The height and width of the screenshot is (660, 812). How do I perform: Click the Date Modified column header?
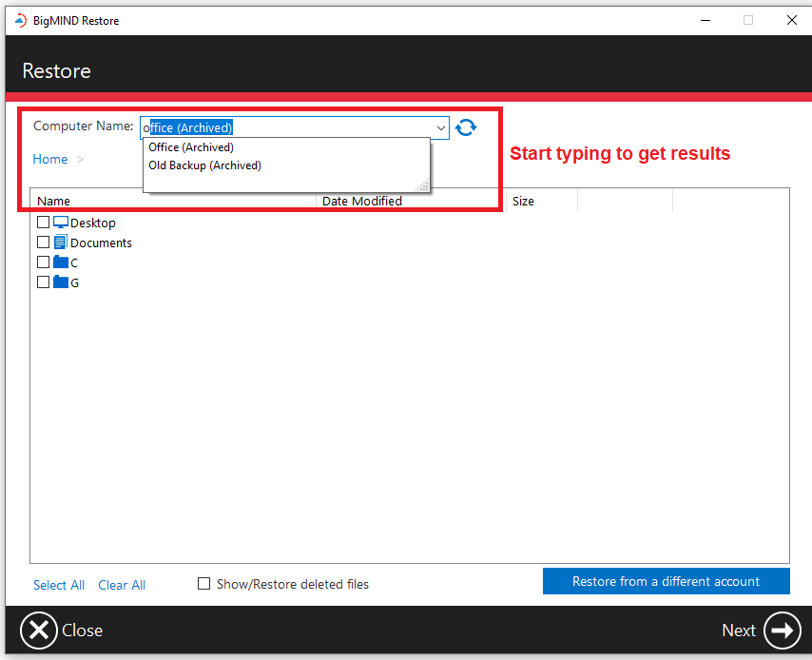[362, 201]
